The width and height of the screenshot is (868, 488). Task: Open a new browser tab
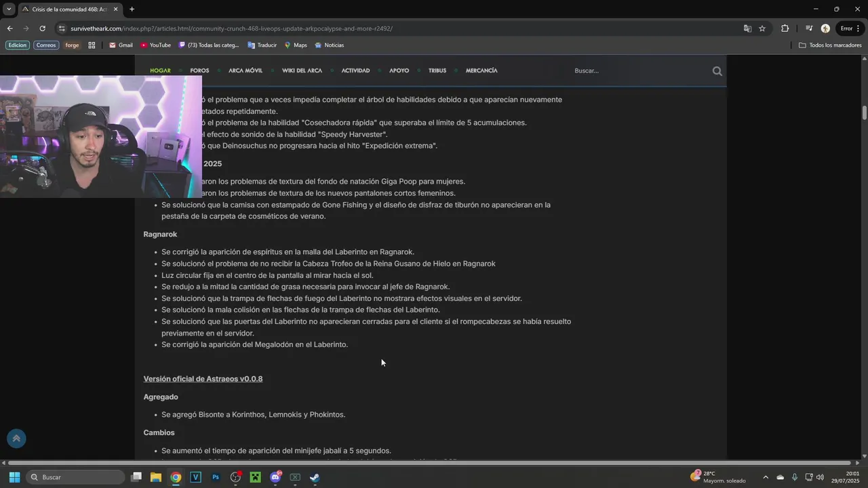[x=132, y=9]
